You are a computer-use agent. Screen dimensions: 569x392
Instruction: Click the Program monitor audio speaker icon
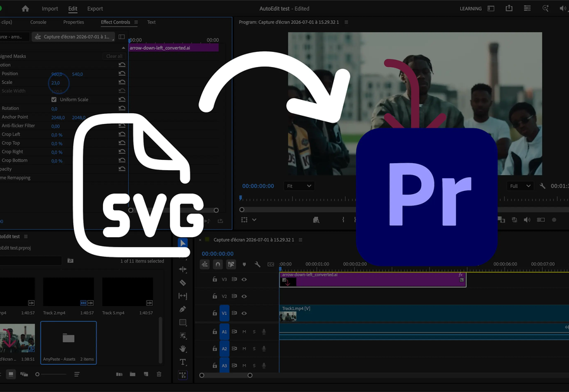(x=527, y=219)
